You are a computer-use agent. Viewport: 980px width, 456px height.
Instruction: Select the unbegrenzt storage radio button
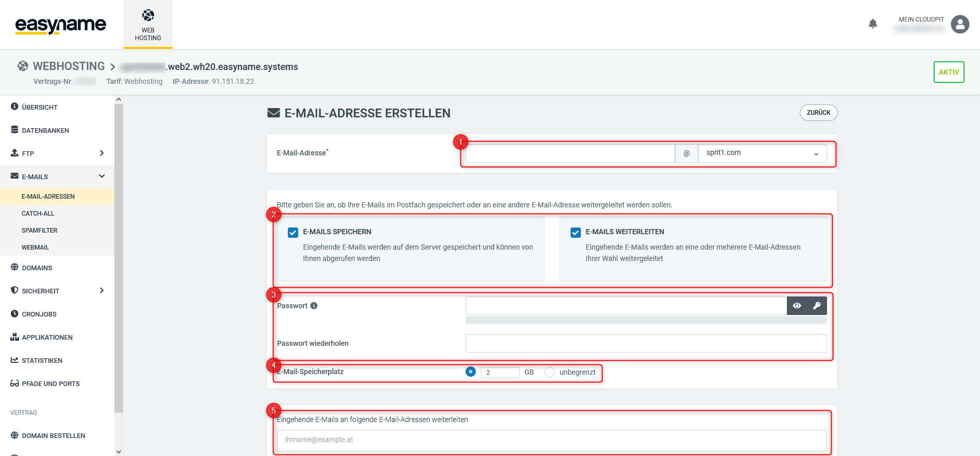[549, 372]
